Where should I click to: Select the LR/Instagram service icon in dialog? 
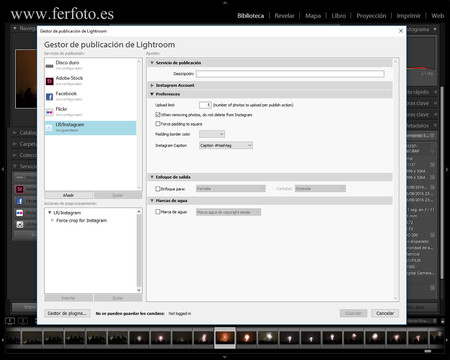(49, 128)
